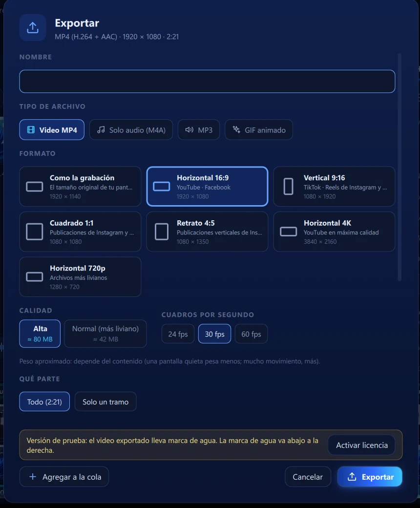The image size is (420, 508).
Task: Pick the sparkle icon for GIF animado
Action: coord(236,130)
